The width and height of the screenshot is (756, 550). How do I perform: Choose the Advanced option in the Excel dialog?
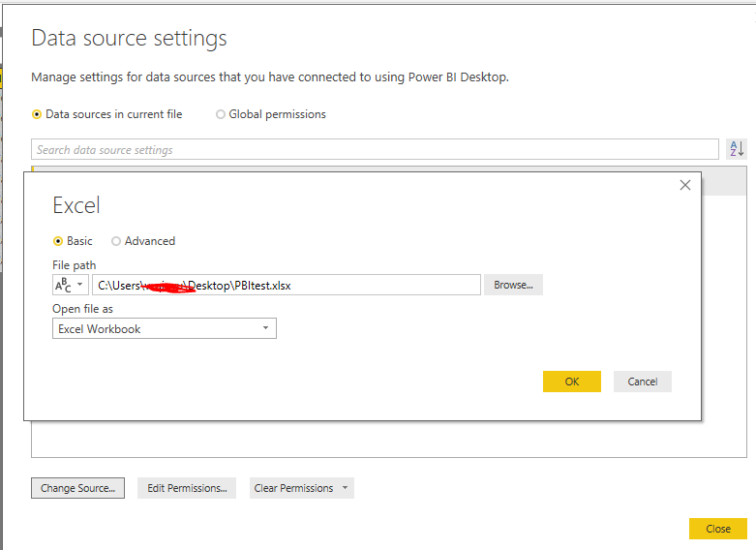click(116, 241)
